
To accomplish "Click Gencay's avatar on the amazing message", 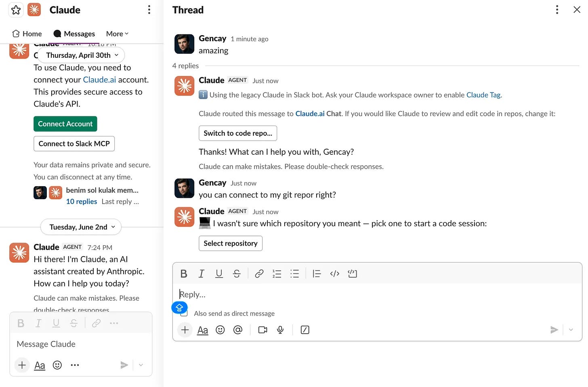I will click(184, 44).
